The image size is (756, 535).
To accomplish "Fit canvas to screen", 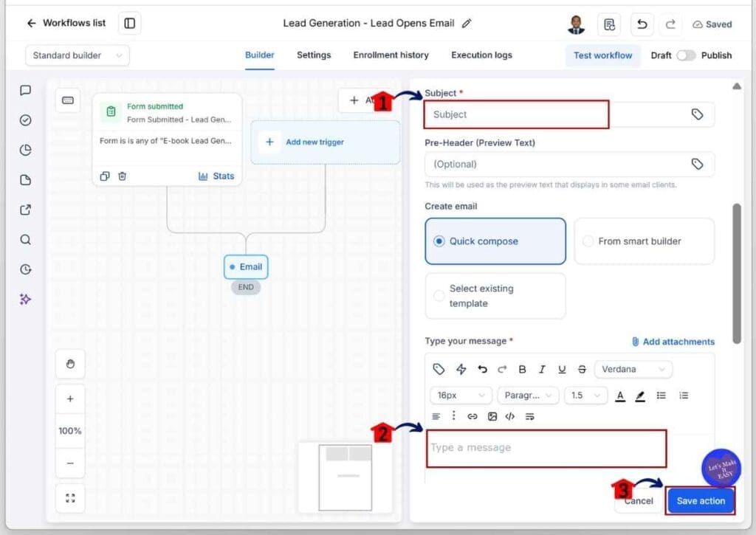I will pos(70,498).
